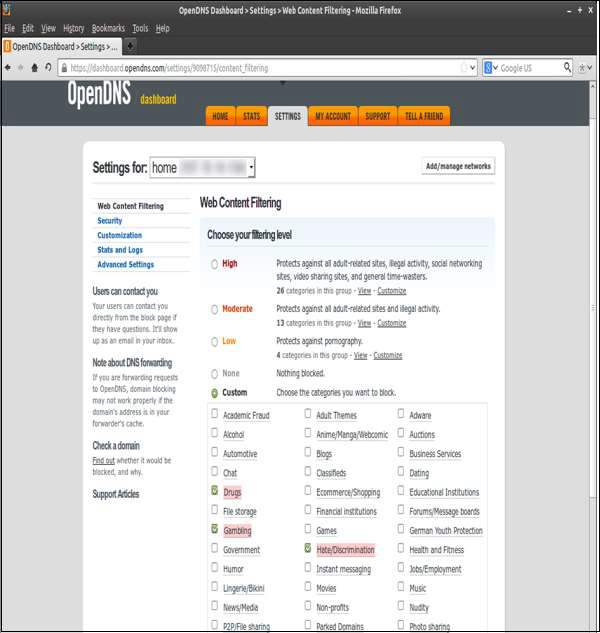Click Add/manage networks button

tap(458, 166)
